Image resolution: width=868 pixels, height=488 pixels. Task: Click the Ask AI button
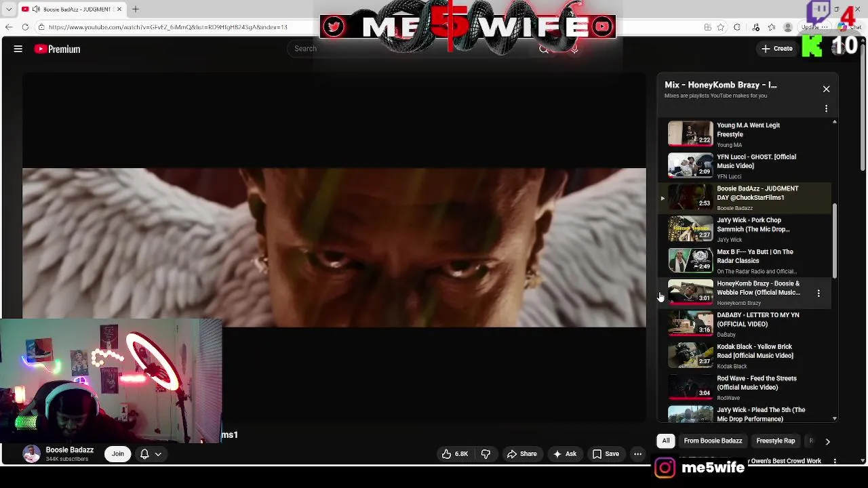565,454
